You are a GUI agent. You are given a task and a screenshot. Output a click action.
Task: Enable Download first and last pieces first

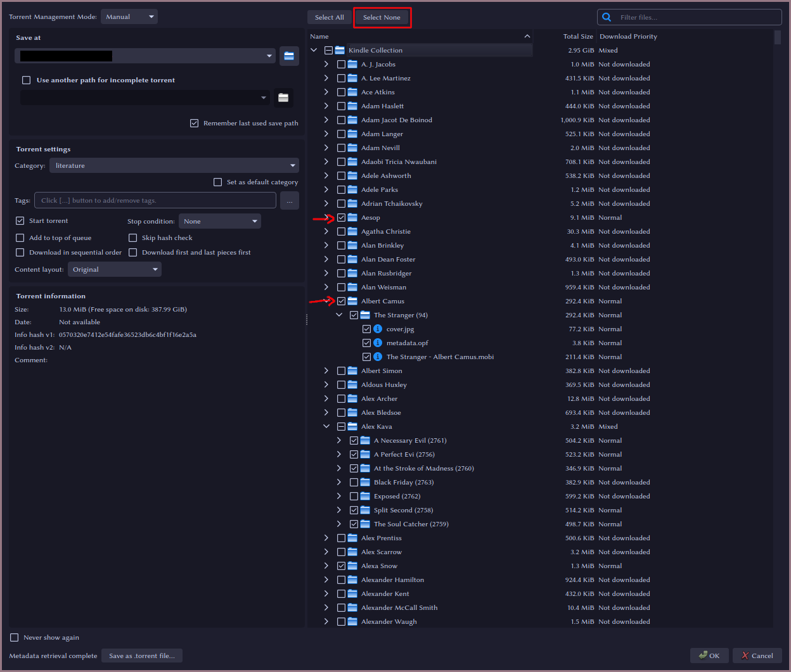point(132,252)
